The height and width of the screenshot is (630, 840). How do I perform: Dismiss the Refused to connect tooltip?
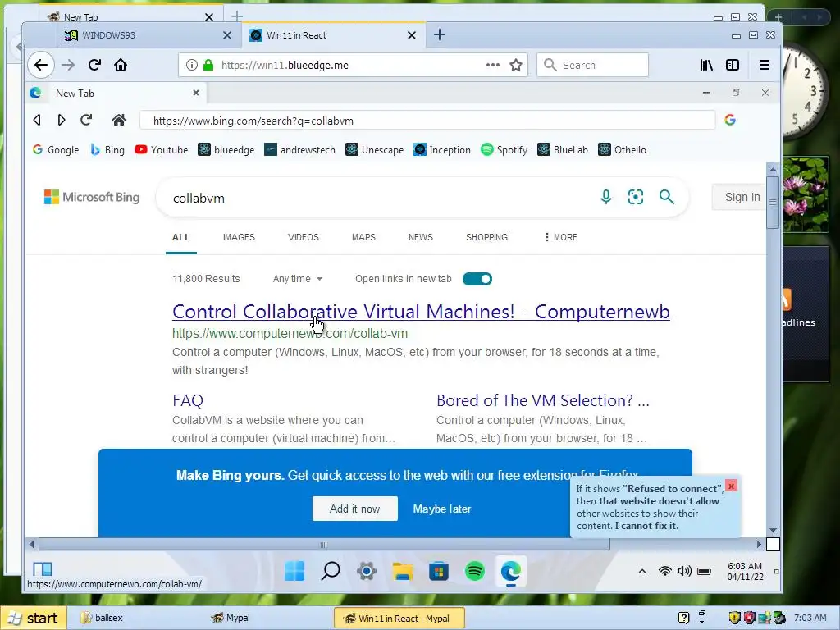point(731,486)
